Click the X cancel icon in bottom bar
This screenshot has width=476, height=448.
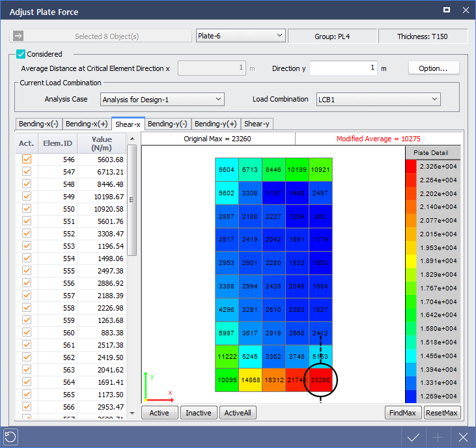[x=463, y=437]
